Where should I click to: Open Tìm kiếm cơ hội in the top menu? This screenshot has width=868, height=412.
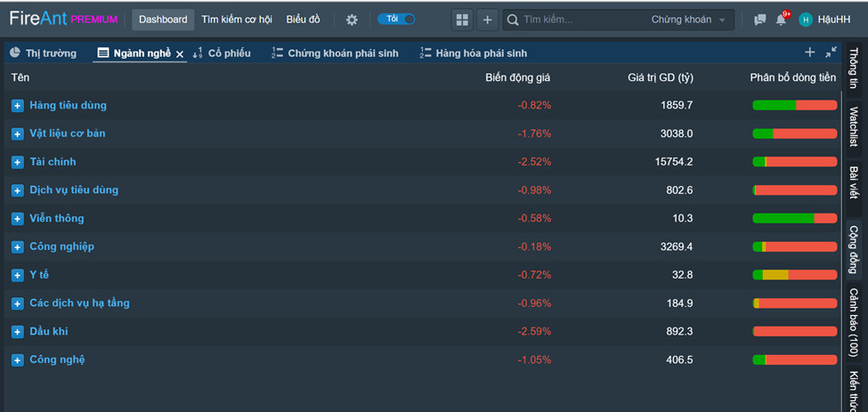click(x=237, y=20)
